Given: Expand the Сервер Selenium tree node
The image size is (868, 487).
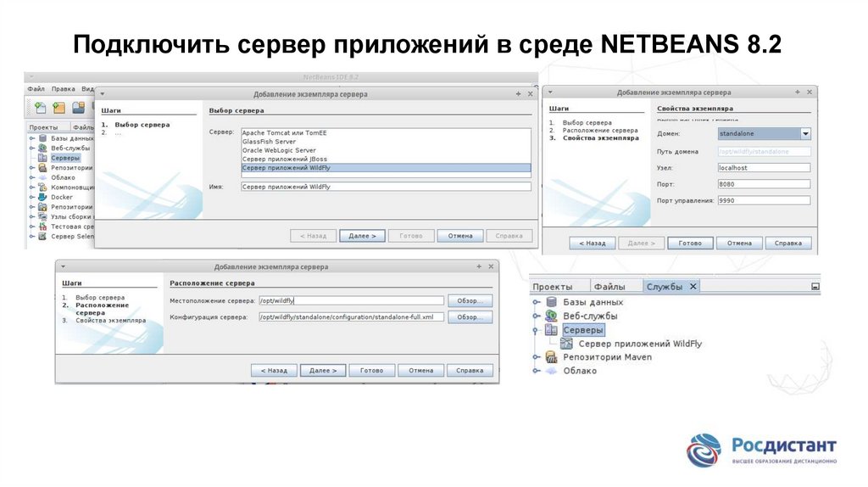Looking at the screenshot, I should pyautogui.click(x=32, y=236).
